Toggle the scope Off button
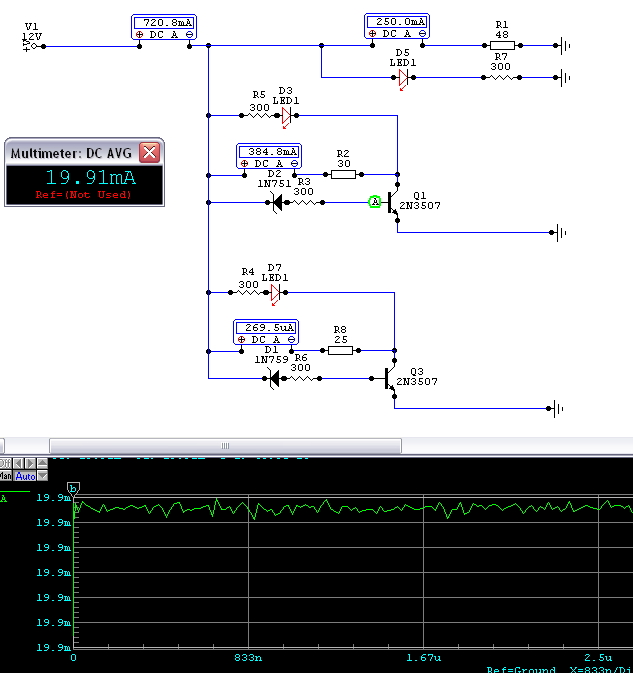The image size is (633, 673). point(6,464)
